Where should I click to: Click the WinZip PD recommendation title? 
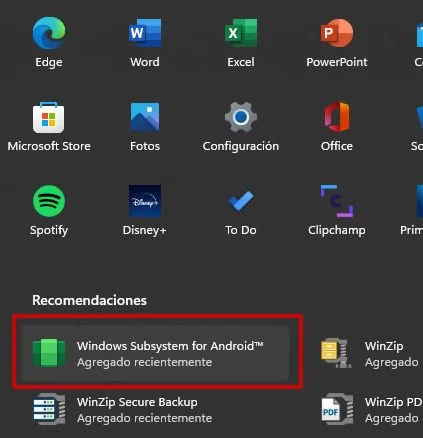(x=393, y=402)
